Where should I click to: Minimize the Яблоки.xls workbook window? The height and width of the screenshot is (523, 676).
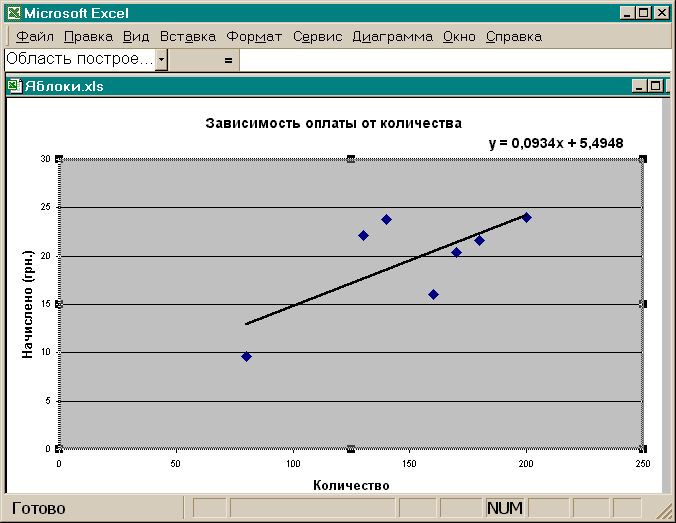(639, 86)
